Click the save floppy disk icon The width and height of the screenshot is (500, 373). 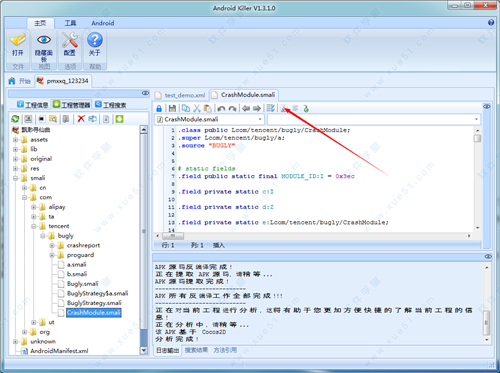(x=172, y=108)
